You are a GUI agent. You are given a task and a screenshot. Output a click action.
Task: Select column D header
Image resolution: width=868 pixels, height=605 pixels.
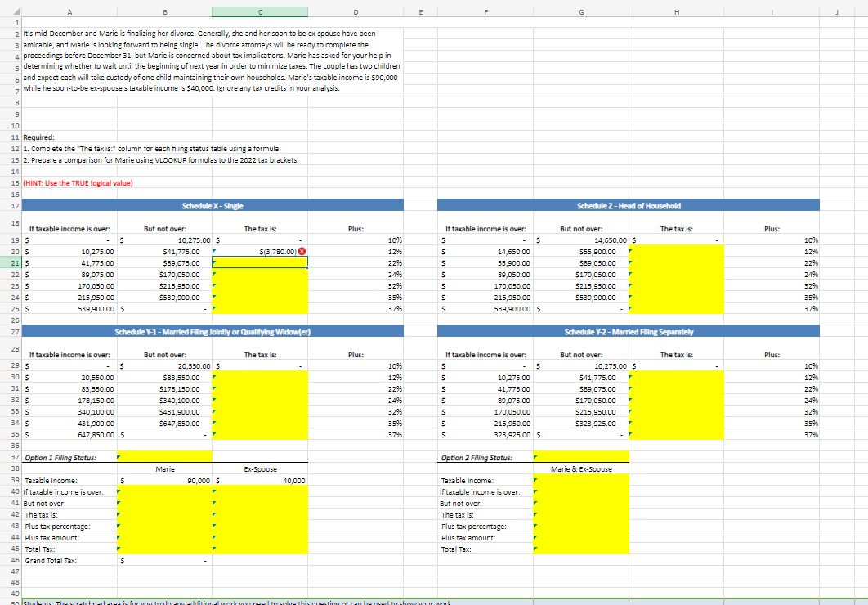[x=356, y=11]
